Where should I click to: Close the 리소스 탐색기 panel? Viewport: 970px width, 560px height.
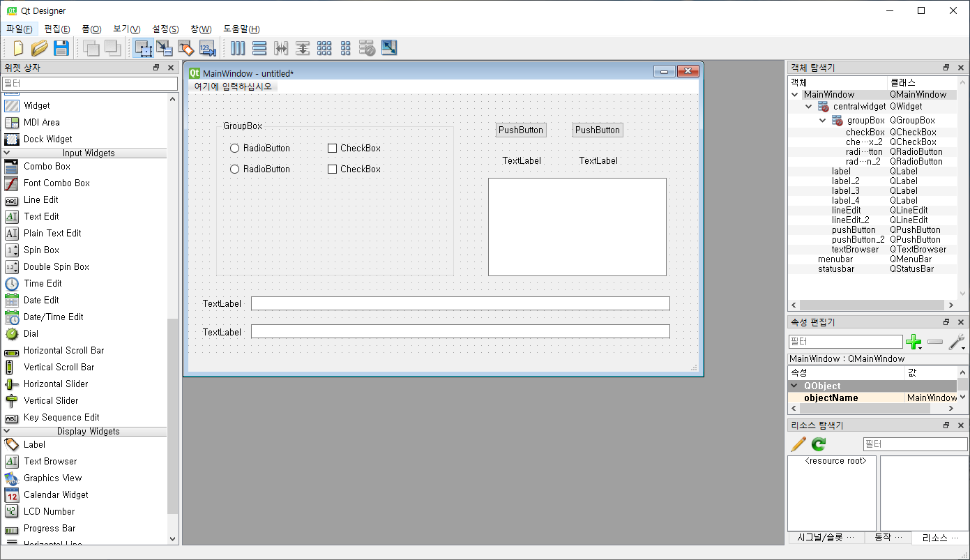[960, 425]
